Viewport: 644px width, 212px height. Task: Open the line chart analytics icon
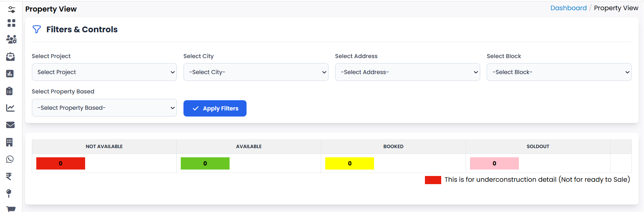[x=10, y=108]
